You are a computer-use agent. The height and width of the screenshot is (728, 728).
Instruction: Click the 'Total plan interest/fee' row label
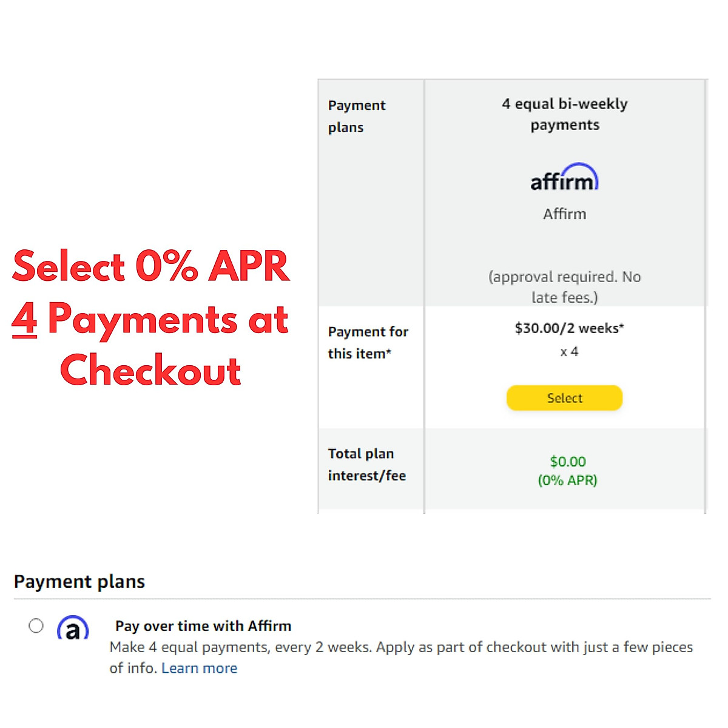click(x=366, y=465)
